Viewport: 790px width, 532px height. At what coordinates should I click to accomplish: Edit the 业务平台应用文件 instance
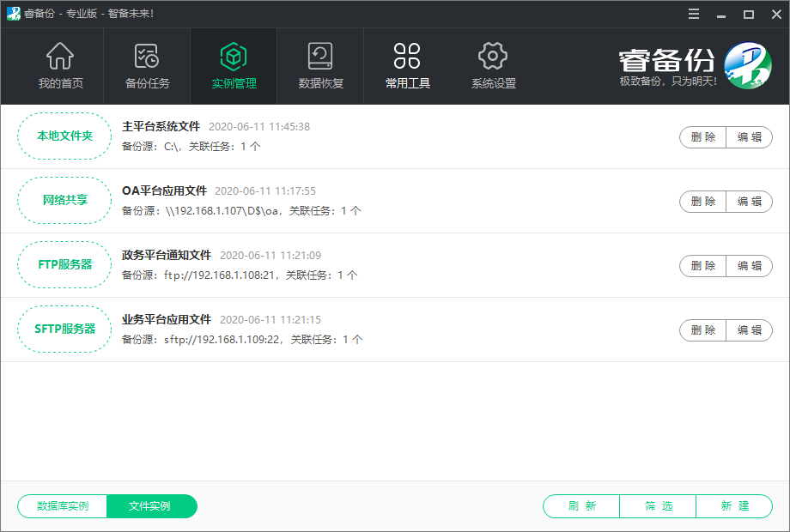749,330
